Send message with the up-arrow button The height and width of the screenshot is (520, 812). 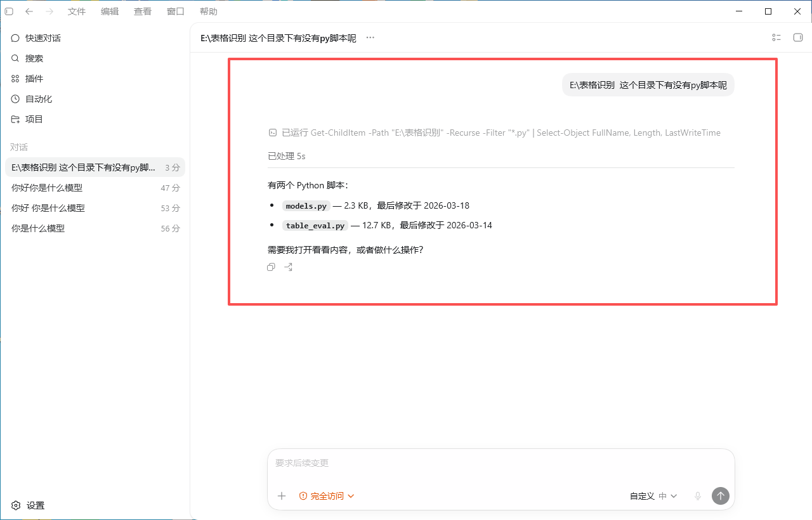(x=721, y=496)
